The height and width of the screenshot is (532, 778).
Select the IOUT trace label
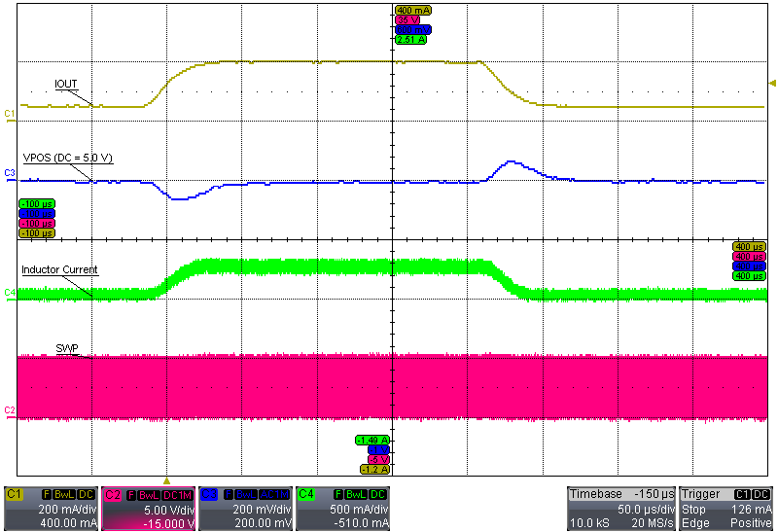pos(67,85)
